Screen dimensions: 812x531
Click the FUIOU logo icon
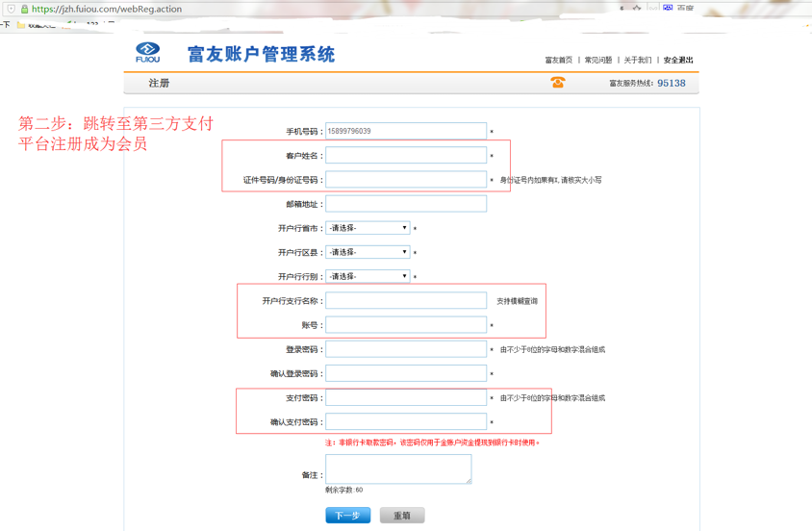pos(147,52)
